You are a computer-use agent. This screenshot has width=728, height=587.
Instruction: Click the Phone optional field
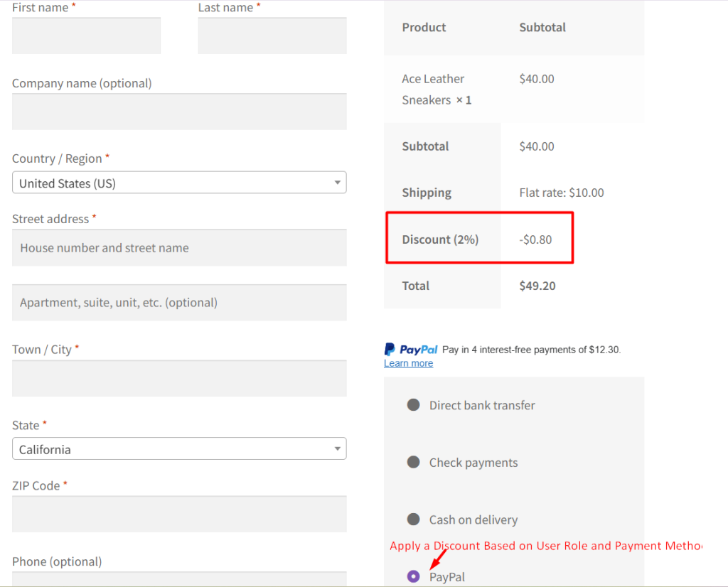click(x=179, y=583)
